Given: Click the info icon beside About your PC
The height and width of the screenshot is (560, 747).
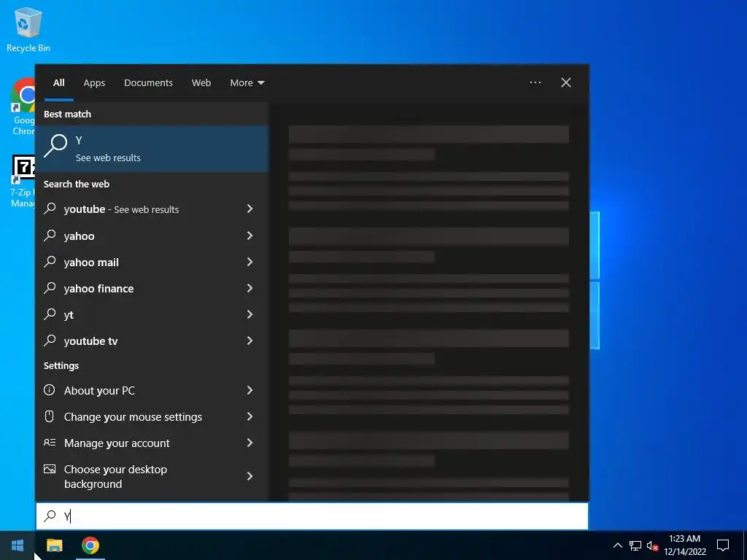Looking at the screenshot, I should click(x=49, y=390).
